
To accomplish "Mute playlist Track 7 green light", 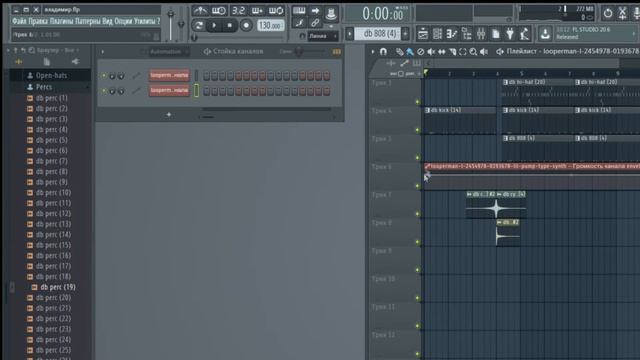I will click(x=417, y=214).
